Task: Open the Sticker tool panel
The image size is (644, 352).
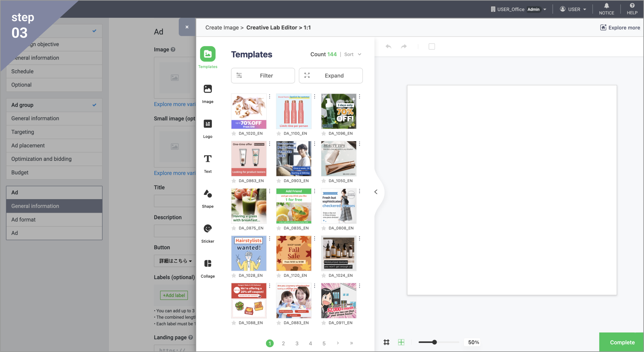Action: click(208, 229)
